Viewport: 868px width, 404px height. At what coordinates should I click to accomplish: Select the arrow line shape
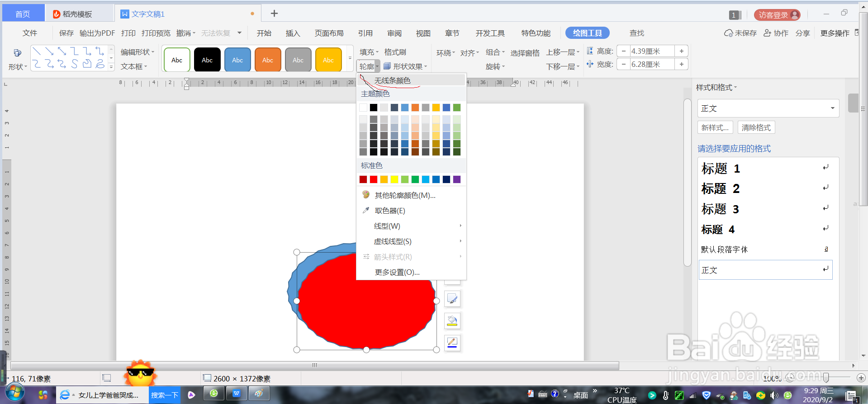50,52
